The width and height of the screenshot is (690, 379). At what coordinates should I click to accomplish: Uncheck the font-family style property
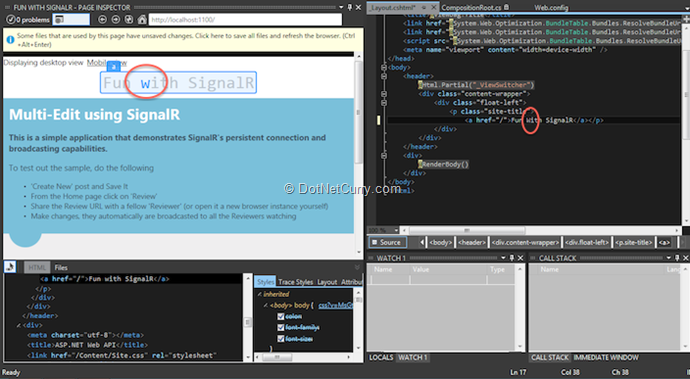[x=280, y=327]
